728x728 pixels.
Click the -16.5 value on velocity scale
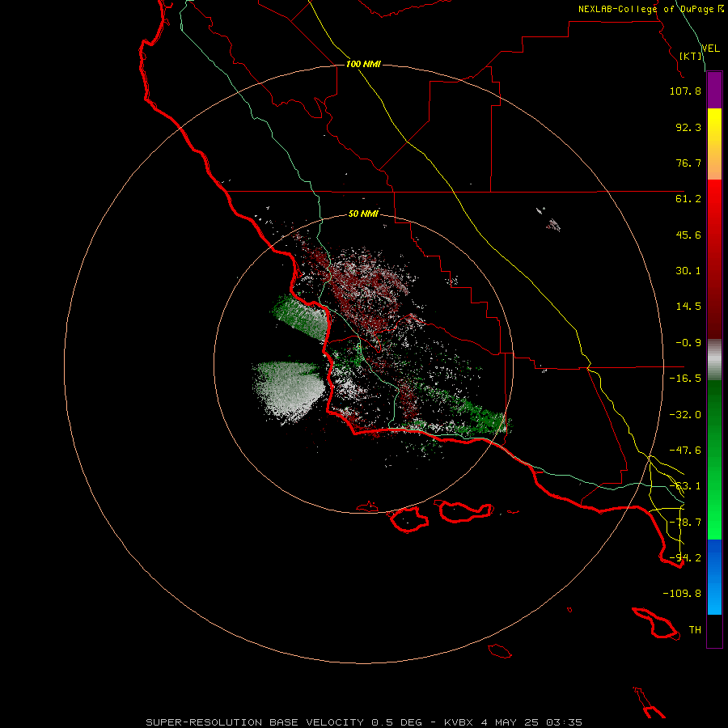click(685, 379)
